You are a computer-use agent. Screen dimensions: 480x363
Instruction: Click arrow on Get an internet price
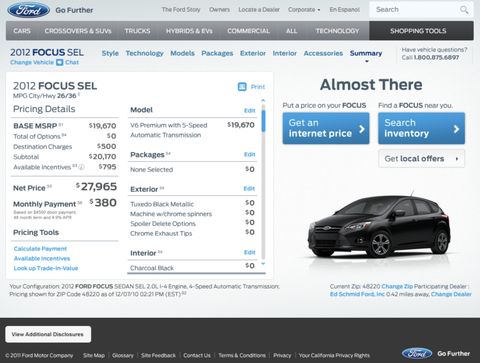coord(362,129)
